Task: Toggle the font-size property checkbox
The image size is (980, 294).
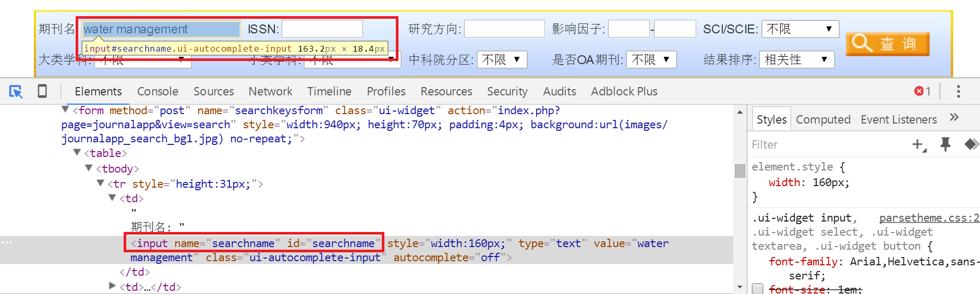Action: point(758,289)
